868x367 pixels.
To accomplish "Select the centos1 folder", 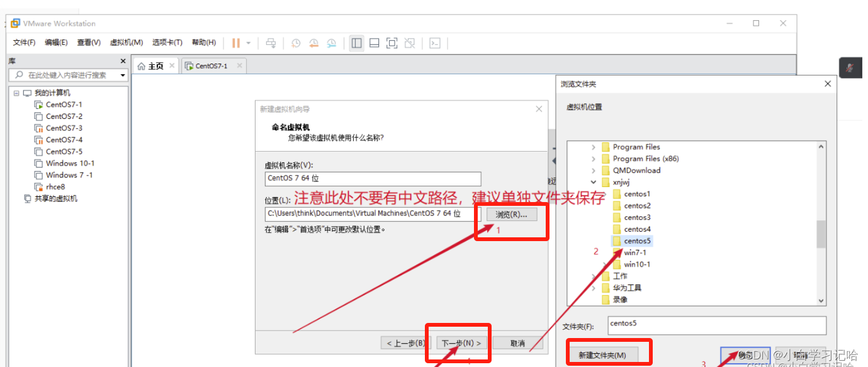I will [x=632, y=194].
